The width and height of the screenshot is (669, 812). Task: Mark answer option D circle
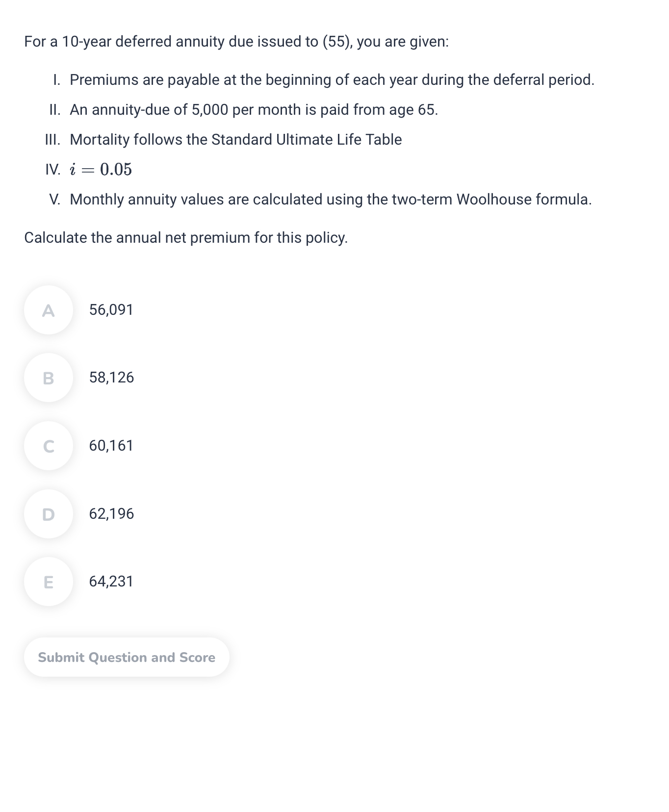point(49,514)
